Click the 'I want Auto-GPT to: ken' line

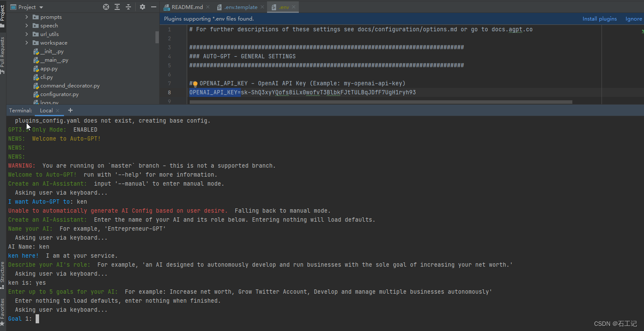click(x=48, y=202)
